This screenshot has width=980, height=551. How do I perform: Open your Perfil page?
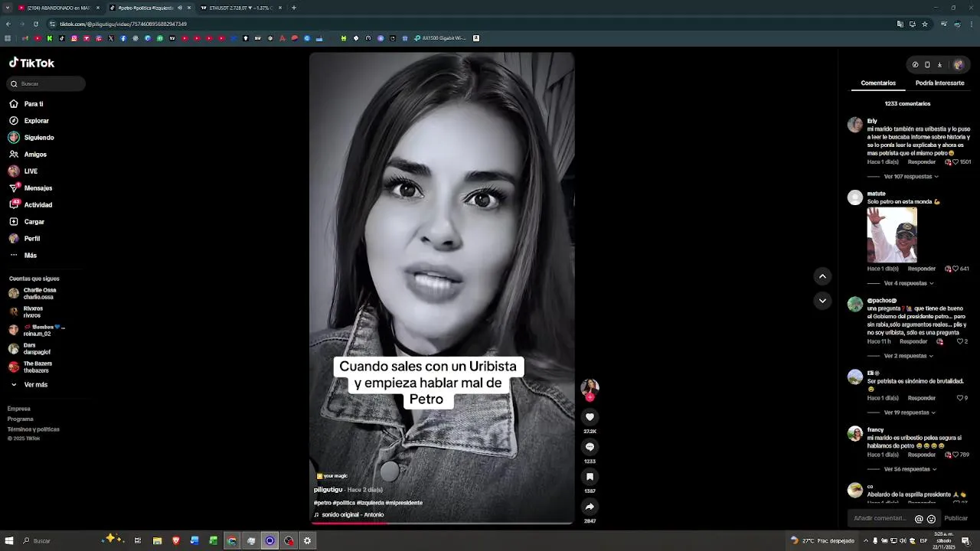pos(24,239)
